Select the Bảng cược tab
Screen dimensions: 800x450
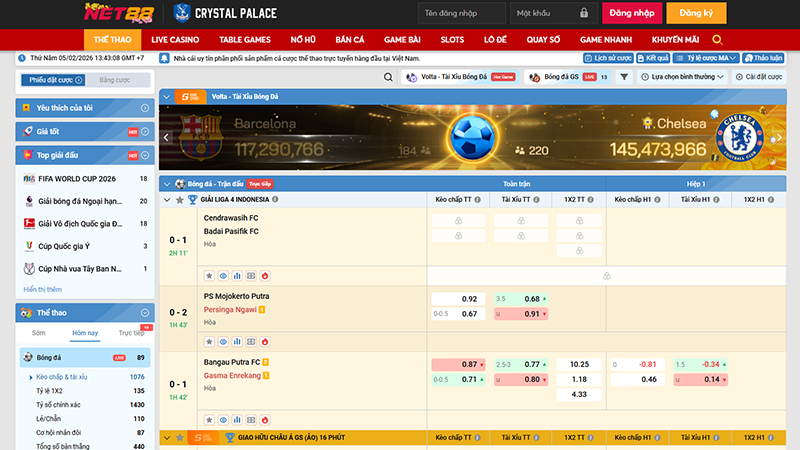tap(115, 79)
